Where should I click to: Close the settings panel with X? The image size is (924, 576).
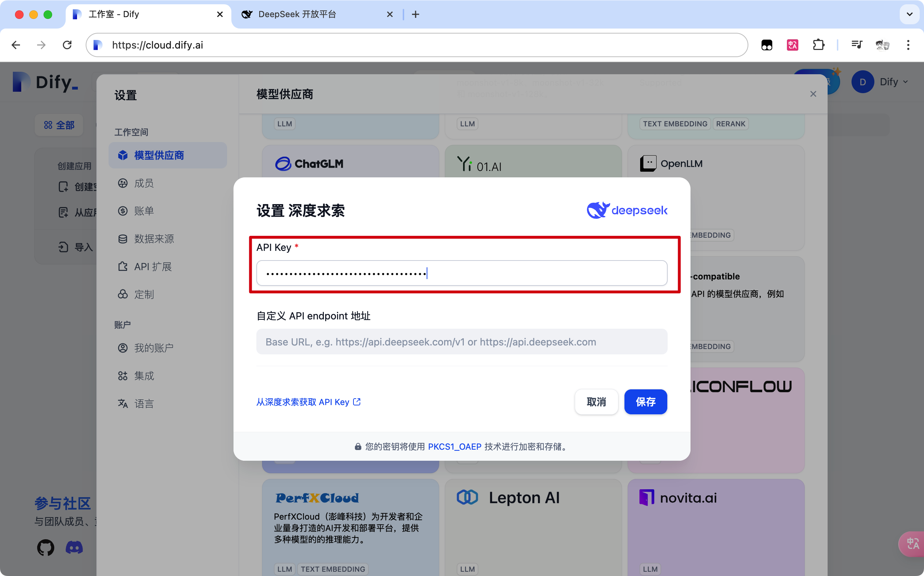point(813,94)
